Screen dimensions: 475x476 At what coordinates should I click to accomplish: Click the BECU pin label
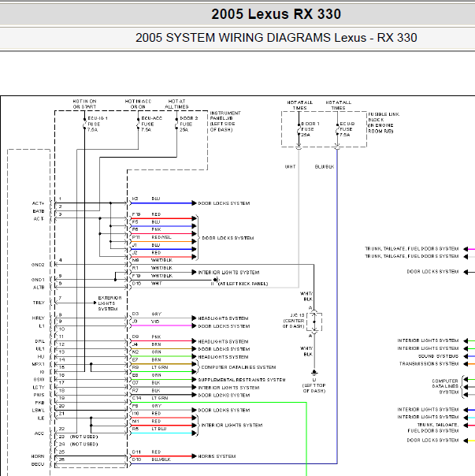38,464
